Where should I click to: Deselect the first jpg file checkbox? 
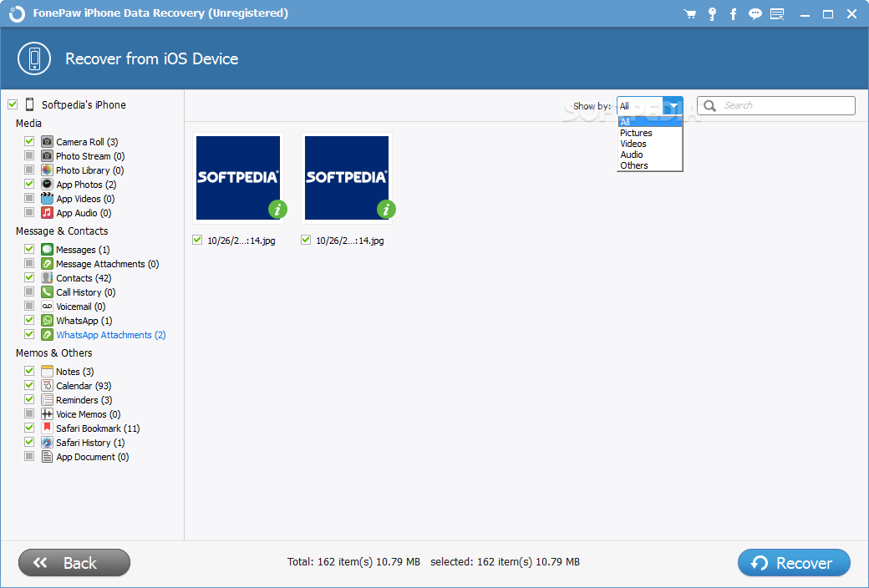197,240
